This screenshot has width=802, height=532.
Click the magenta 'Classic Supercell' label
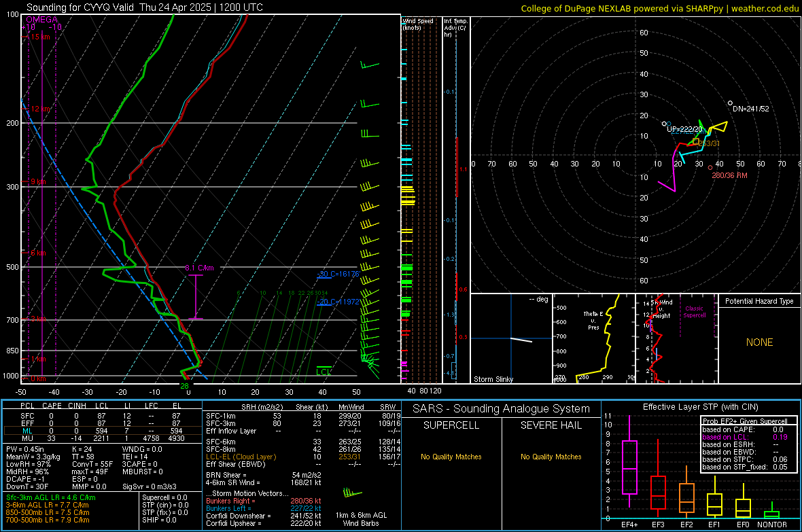[695, 312]
